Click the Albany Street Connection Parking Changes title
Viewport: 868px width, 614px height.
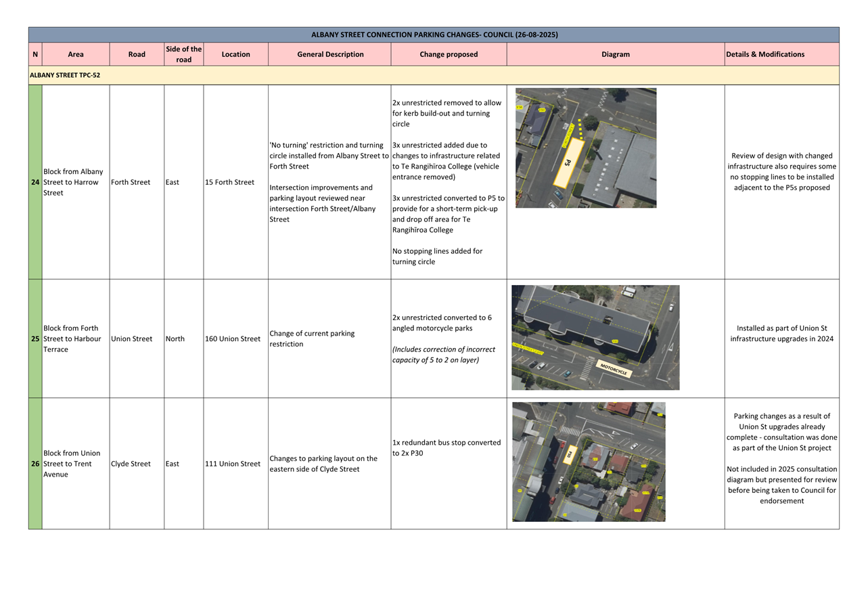tap(434, 35)
